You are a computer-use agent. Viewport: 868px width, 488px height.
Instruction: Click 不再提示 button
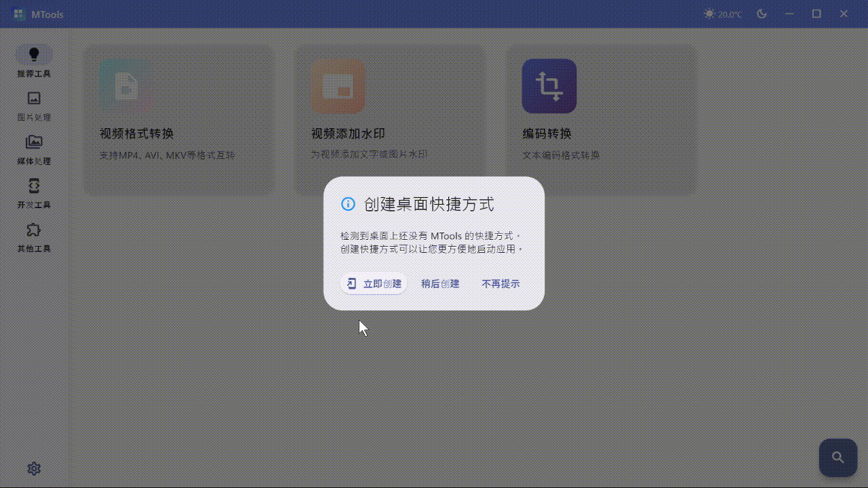[500, 284]
